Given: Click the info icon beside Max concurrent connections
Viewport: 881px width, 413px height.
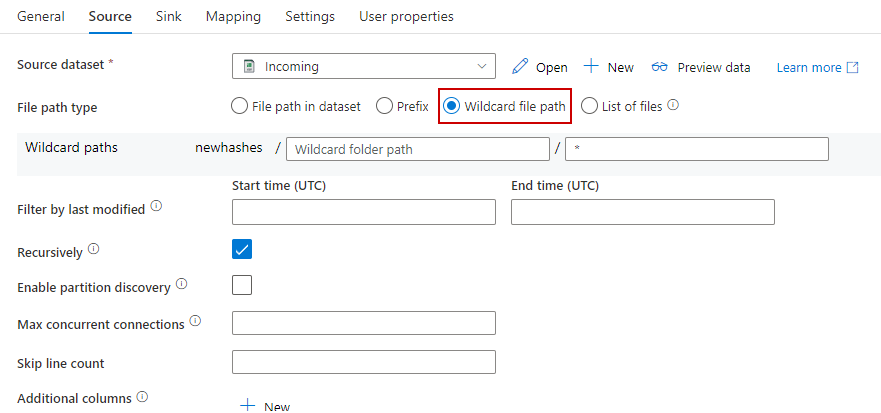Looking at the screenshot, I should (x=195, y=322).
